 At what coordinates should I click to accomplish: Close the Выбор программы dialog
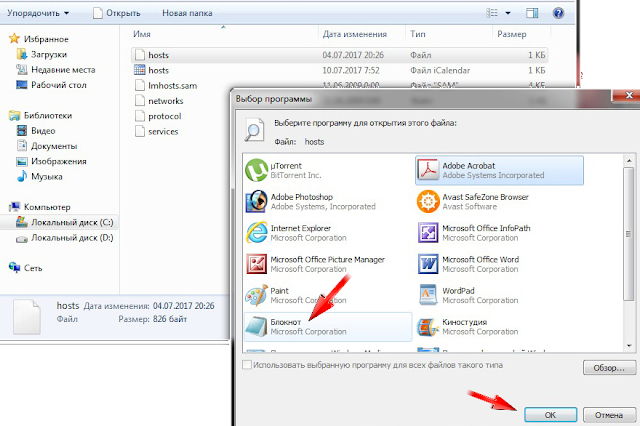629,96
